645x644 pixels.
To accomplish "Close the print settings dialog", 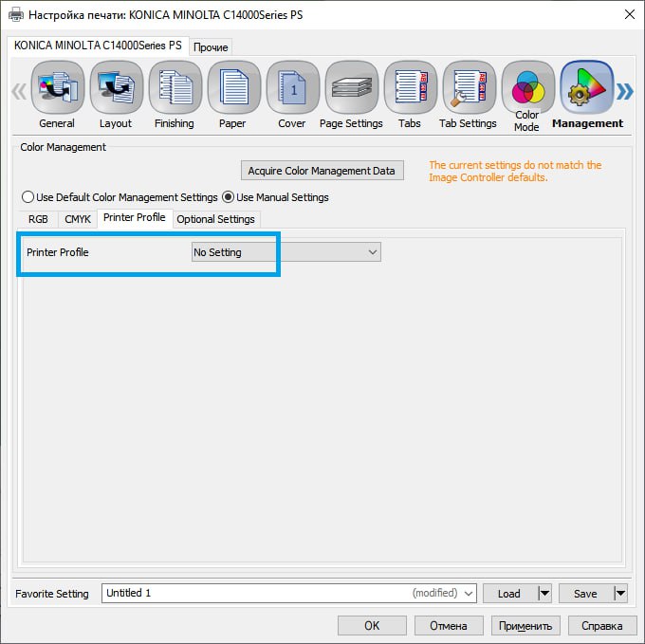I will point(630,15).
